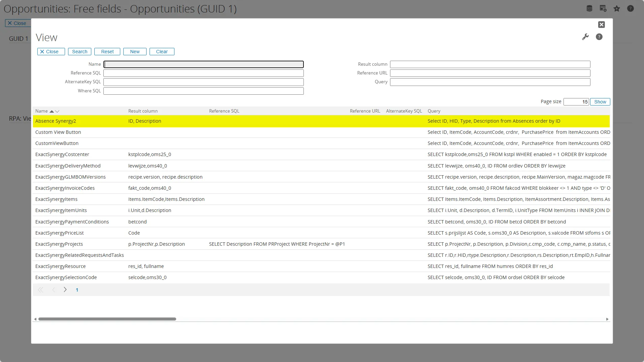Click the Clear button
Image resolution: width=644 pixels, height=362 pixels.
click(x=162, y=52)
